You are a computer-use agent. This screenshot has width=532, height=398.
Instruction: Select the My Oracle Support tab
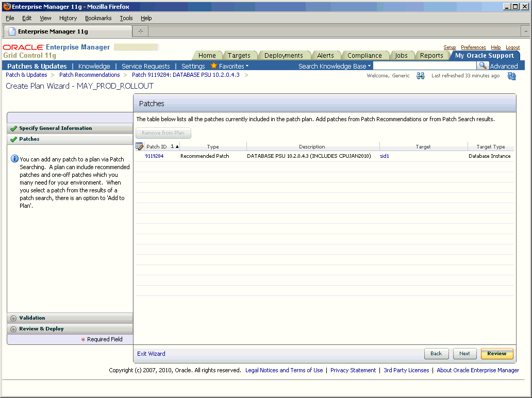tap(485, 55)
